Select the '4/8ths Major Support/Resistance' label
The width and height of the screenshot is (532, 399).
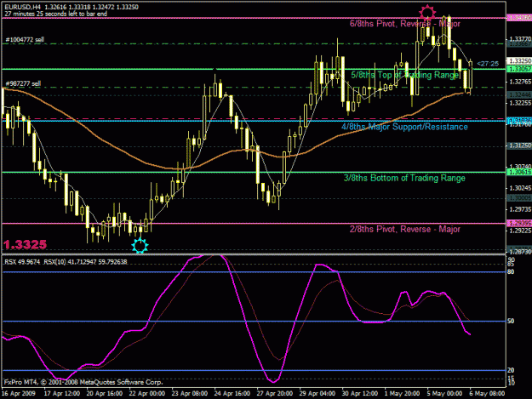[404, 127]
